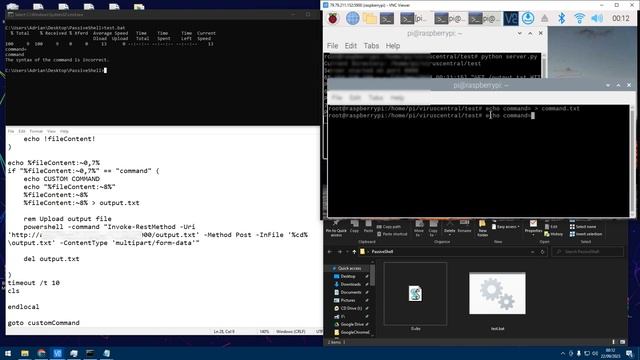Select Google Drive in Explorer sidebar
The image size is (640, 360).
coord(352,324)
